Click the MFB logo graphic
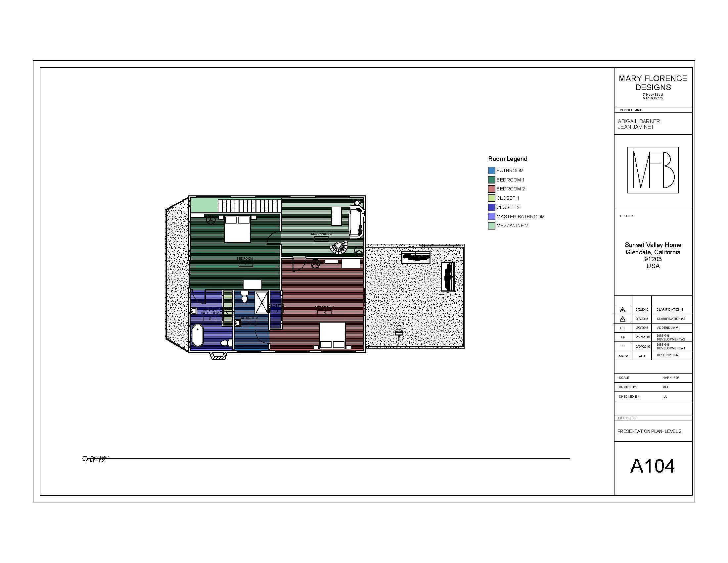This screenshot has width=728, height=563. (x=653, y=170)
